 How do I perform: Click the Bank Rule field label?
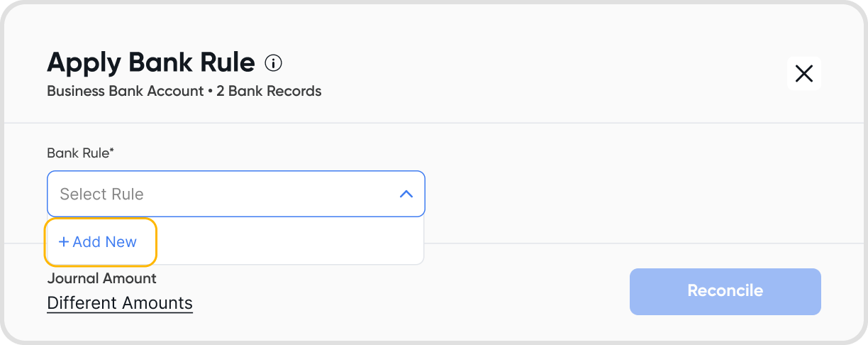pyautogui.click(x=80, y=153)
